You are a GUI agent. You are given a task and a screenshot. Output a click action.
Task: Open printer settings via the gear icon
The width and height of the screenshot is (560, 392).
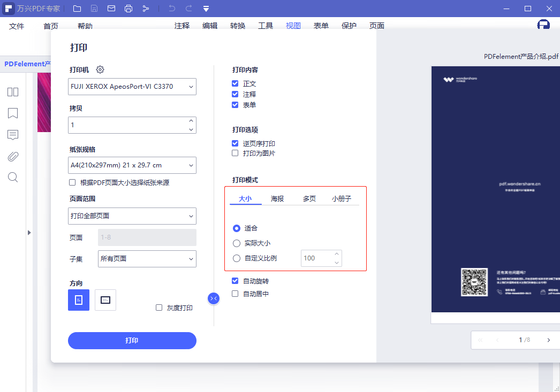pyautogui.click(x=100, y=69)
